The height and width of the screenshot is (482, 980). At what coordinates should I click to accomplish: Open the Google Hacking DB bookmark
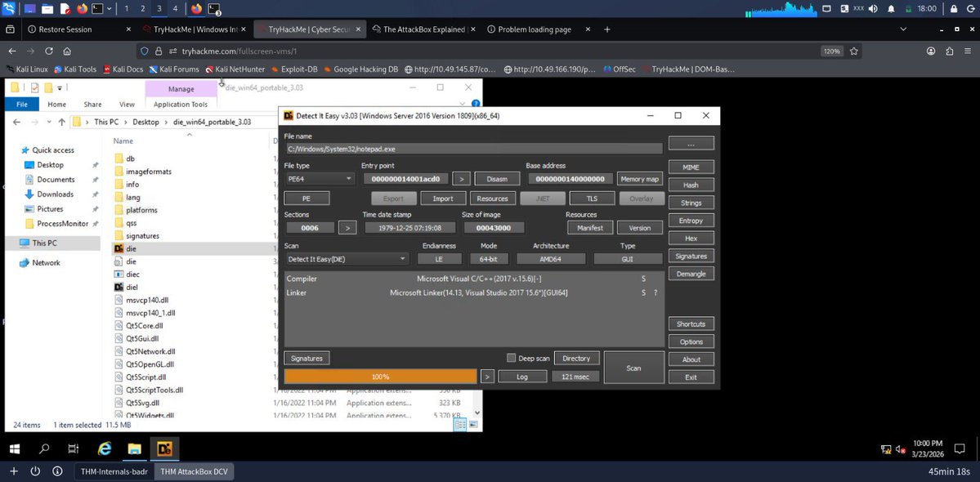coord(360,69)
